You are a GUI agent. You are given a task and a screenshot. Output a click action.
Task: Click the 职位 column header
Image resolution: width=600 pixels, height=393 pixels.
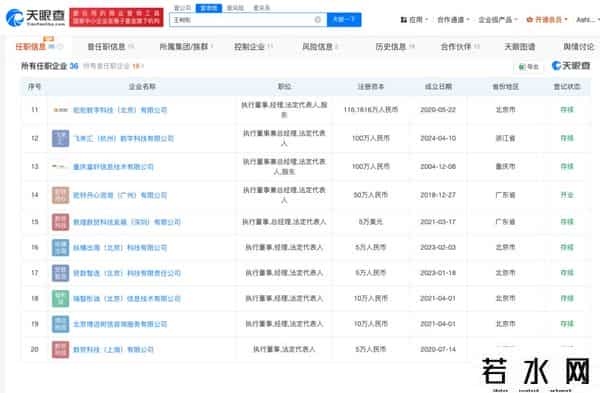tap(284, 86)
